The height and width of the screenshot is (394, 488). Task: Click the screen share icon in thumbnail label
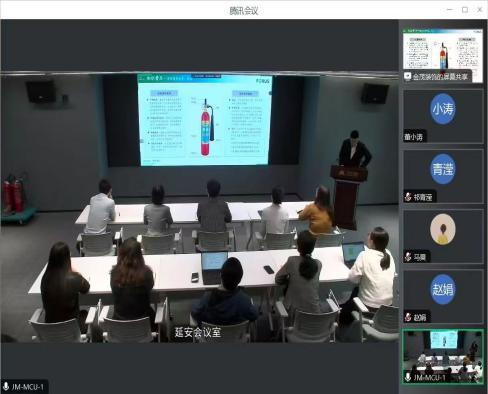pyautogui.click(x=408, y=76)
